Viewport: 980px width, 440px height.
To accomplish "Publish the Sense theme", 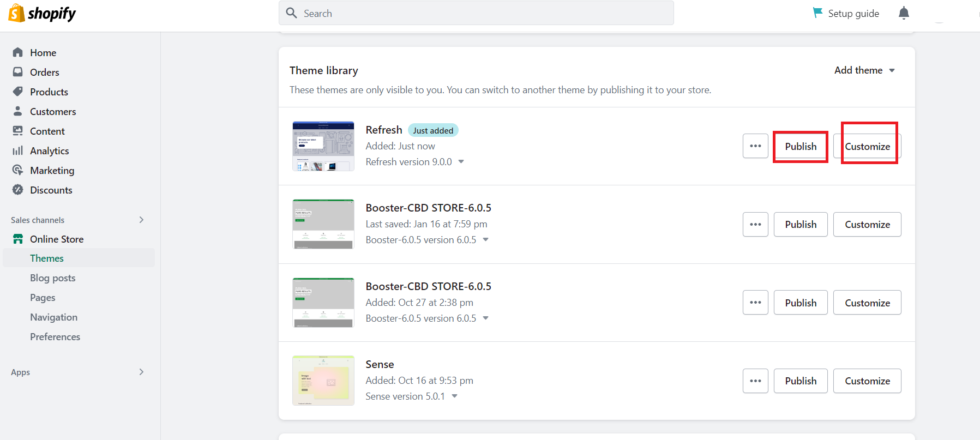I will pos(801,381).
